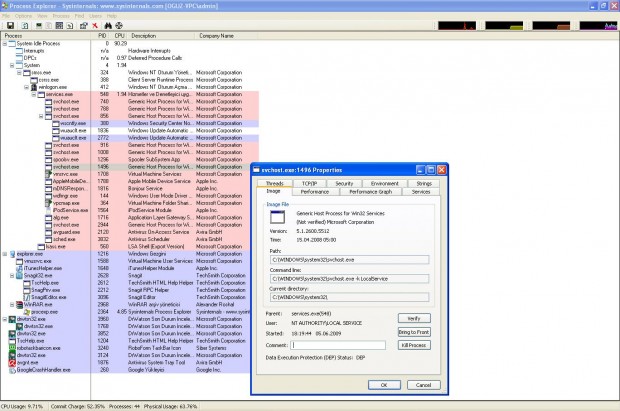620x411 pixels.
Task: Click the vpcmap.exe process icon
Action: point(48,203)
